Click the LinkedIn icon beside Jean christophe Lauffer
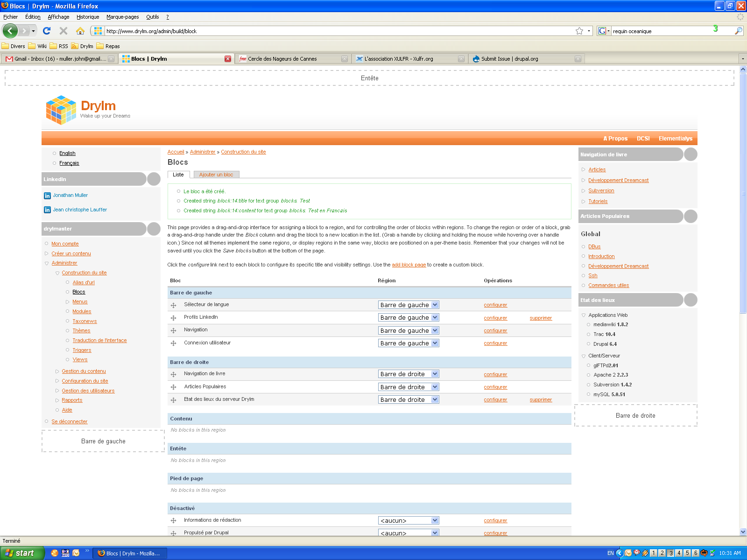 pyautogui.click(x=47, y=210)
